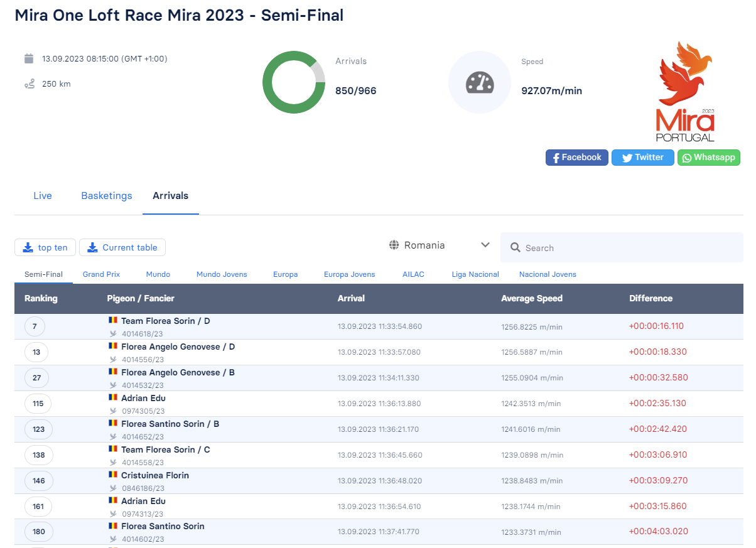Image resolution: width=756 pixels, height=548 pixels.
Task: Click the Average Speed column header
Action: [532, 298]
